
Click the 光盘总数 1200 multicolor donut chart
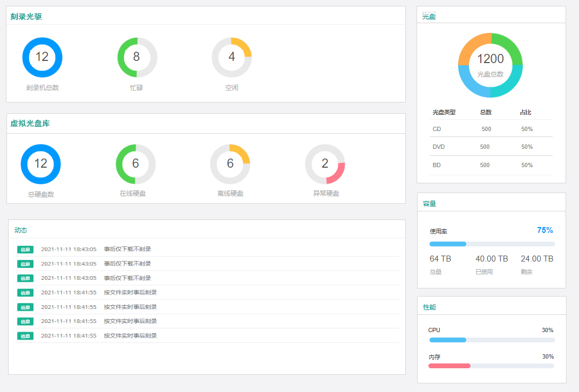pos(490,65)
